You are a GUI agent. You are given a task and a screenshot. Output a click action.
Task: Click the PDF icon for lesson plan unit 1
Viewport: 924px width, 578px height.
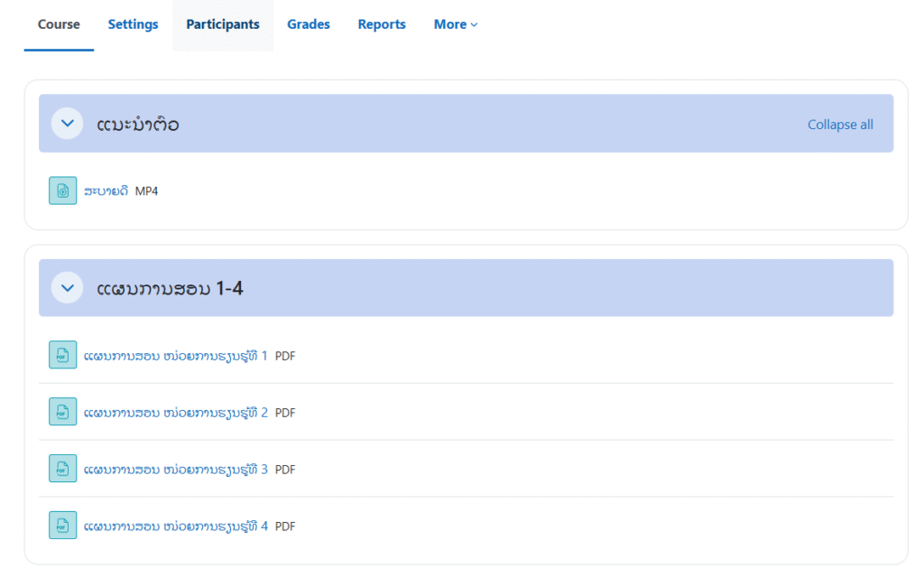point(62,356)
